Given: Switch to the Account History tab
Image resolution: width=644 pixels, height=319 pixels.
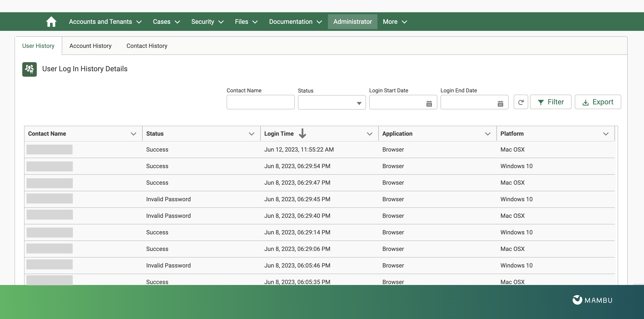Looking at the screenshot, I should coord(91,46).
